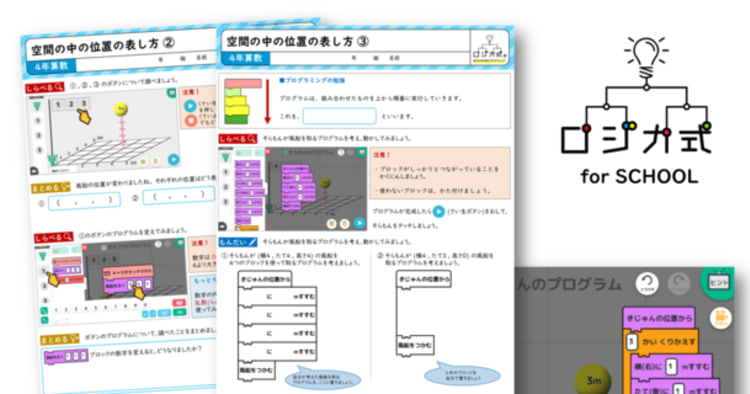Click the しらべる badge on worksheet ③

[x=238, y=139]
